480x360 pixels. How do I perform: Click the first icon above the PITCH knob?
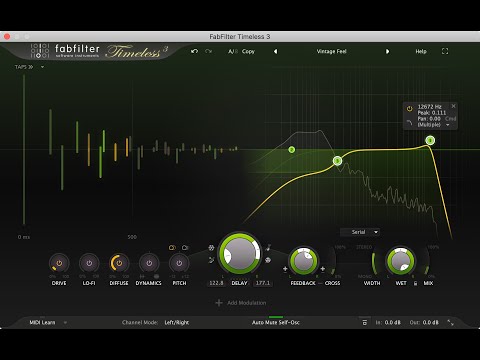pyautogui.click(x=172, y=248)
